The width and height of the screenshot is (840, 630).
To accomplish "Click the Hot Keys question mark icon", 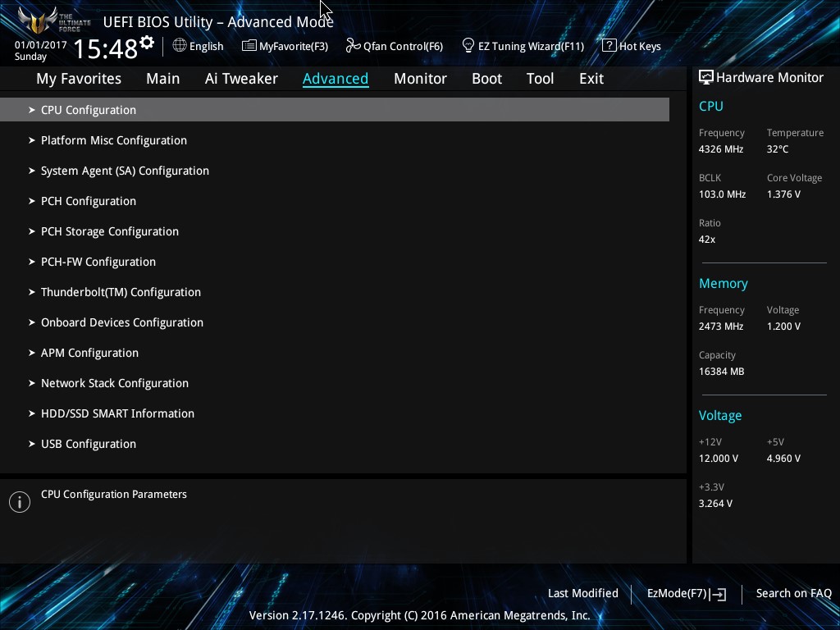I will (x=609, y=46).
